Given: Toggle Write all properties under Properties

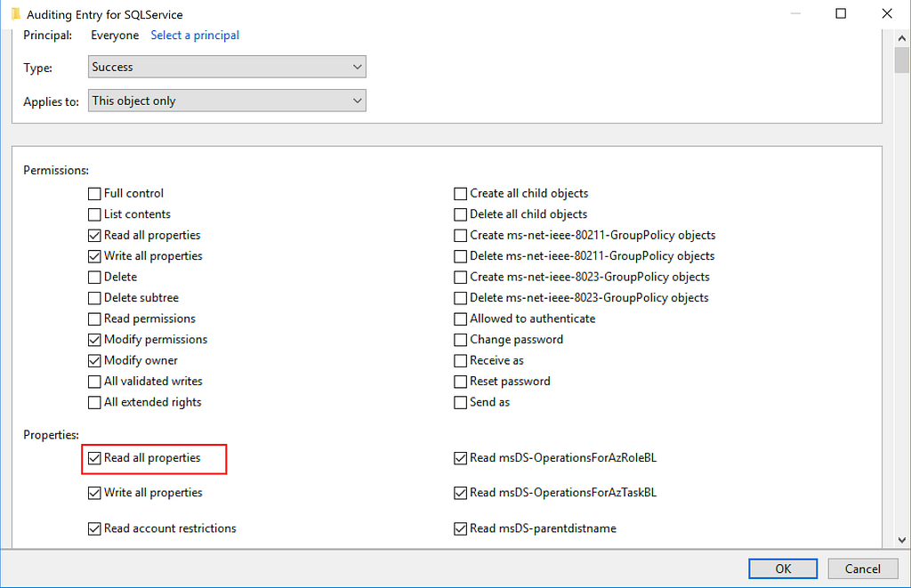Looking at the screenshot, I should point(94,494).
